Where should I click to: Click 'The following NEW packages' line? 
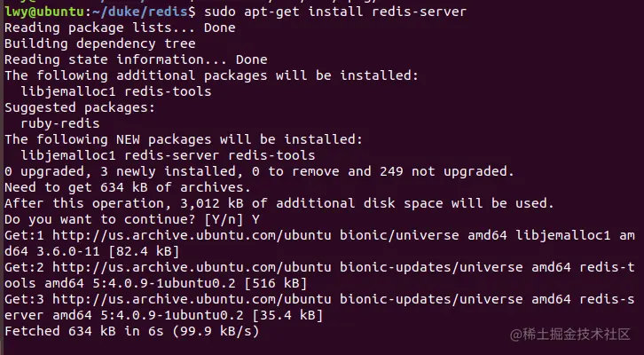click(183, 139)
